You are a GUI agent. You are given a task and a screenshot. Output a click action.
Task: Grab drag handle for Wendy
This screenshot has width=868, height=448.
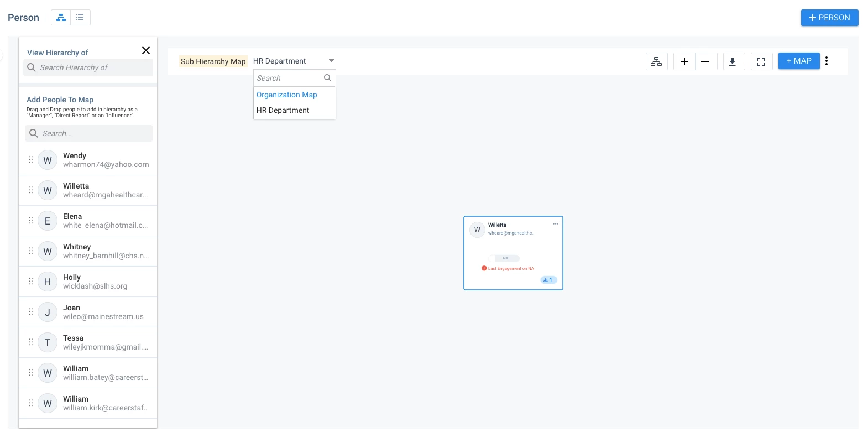pos(31,160)
